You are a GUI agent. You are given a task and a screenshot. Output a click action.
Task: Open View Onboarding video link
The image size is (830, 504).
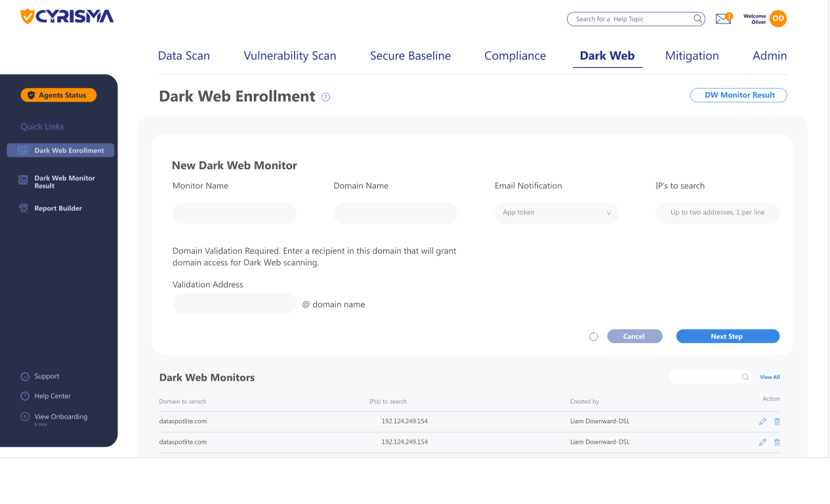[x=60, y=417]
